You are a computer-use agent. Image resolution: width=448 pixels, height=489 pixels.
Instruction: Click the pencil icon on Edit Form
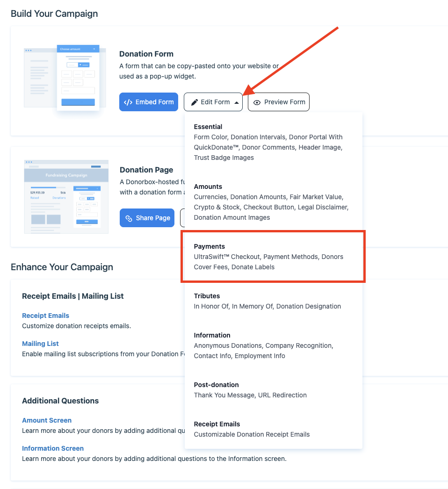195,102
